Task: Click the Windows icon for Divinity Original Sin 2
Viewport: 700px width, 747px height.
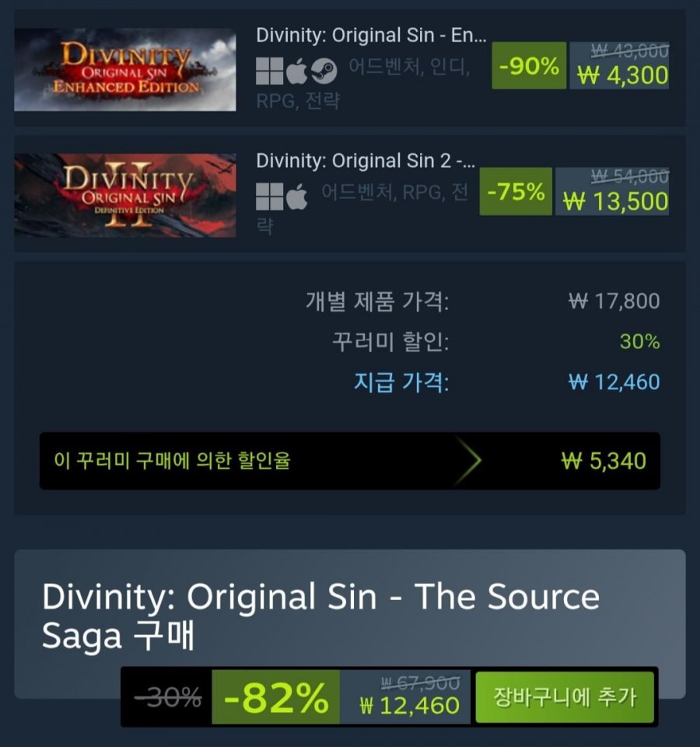Action: pos(269,197)
